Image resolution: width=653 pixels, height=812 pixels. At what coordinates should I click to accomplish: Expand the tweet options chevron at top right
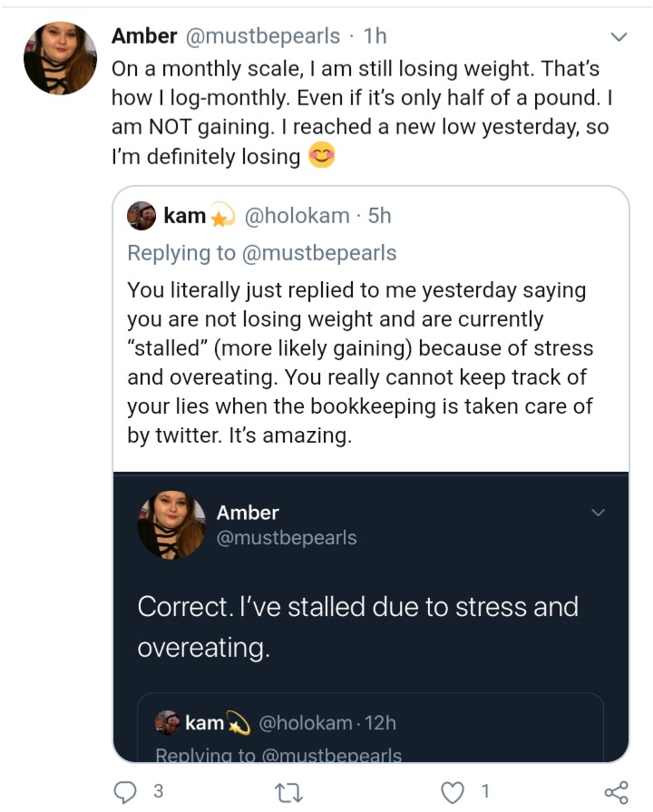(x=619, y=37)
